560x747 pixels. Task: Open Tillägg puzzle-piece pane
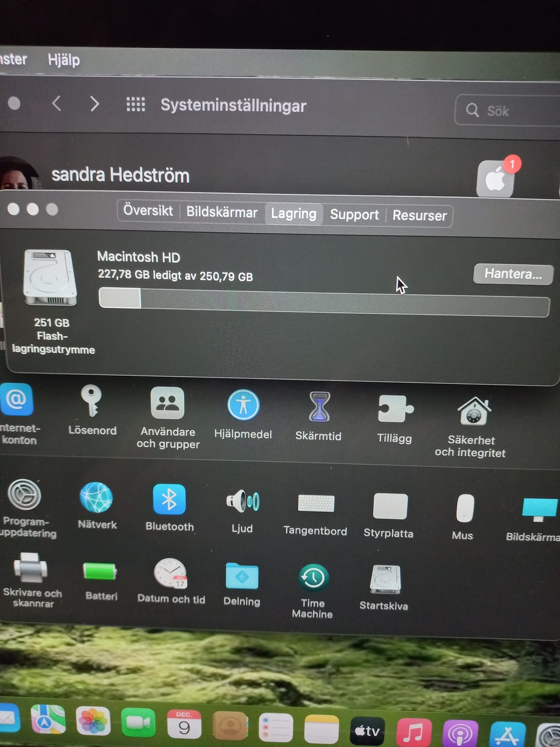point(395,409)
